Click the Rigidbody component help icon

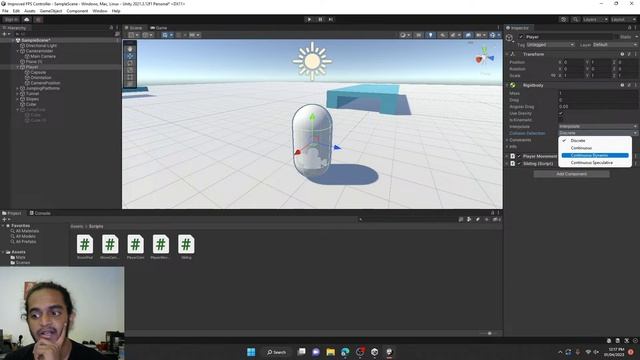[622, 85]
